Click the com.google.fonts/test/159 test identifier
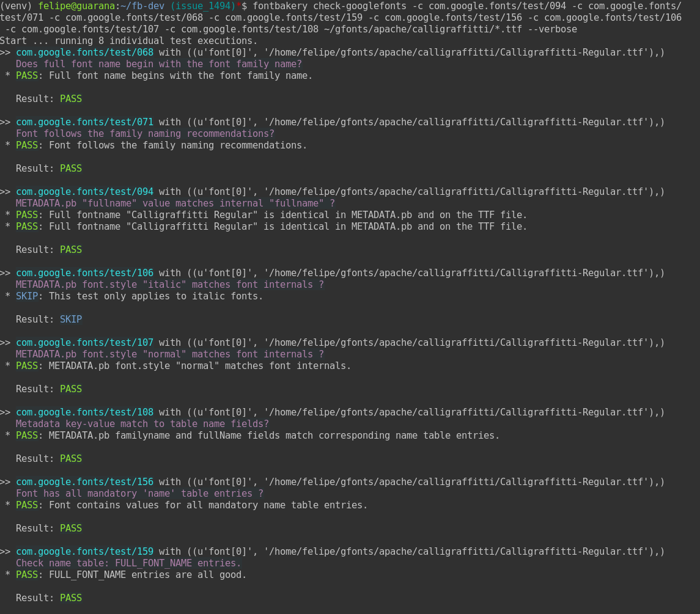The image size is (700, 614). (84, 551)
